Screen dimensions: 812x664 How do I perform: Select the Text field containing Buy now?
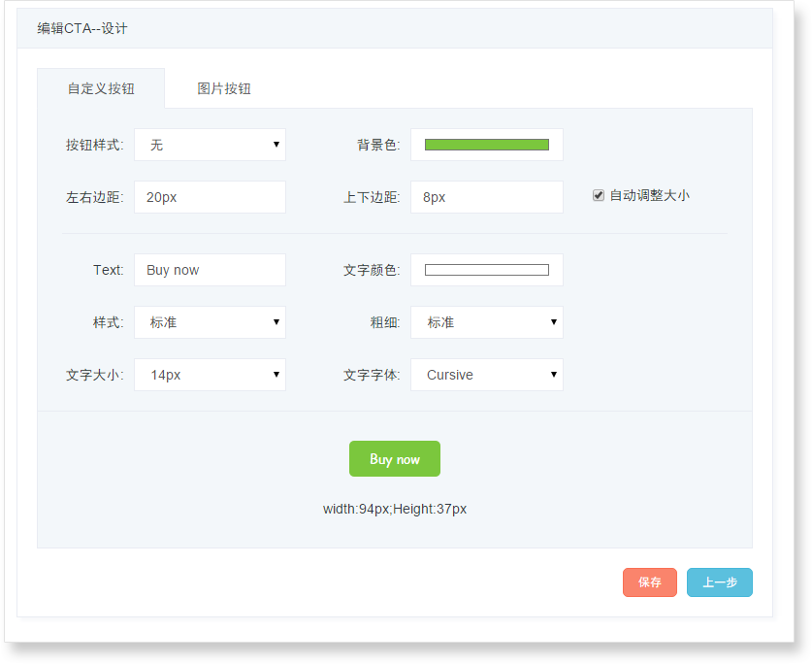210,270
